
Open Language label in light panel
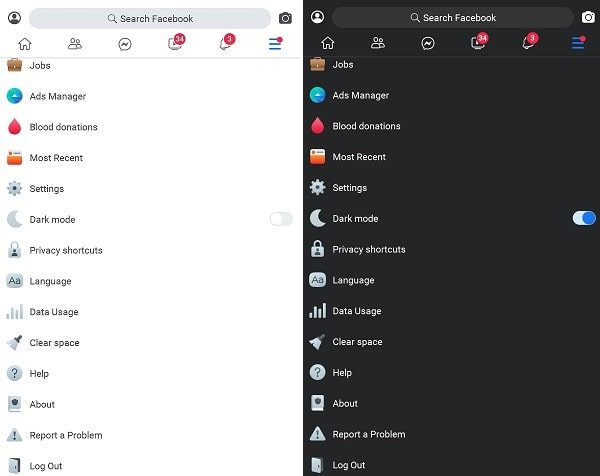point(51,281)
